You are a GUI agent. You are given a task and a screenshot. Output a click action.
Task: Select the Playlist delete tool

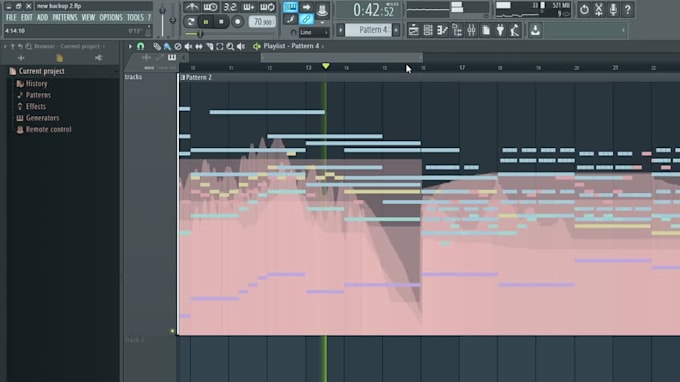click(x=177, y=46)
